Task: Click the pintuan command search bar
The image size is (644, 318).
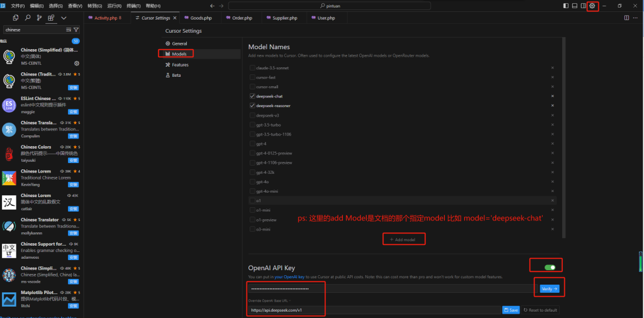Action: pos(330,6)
